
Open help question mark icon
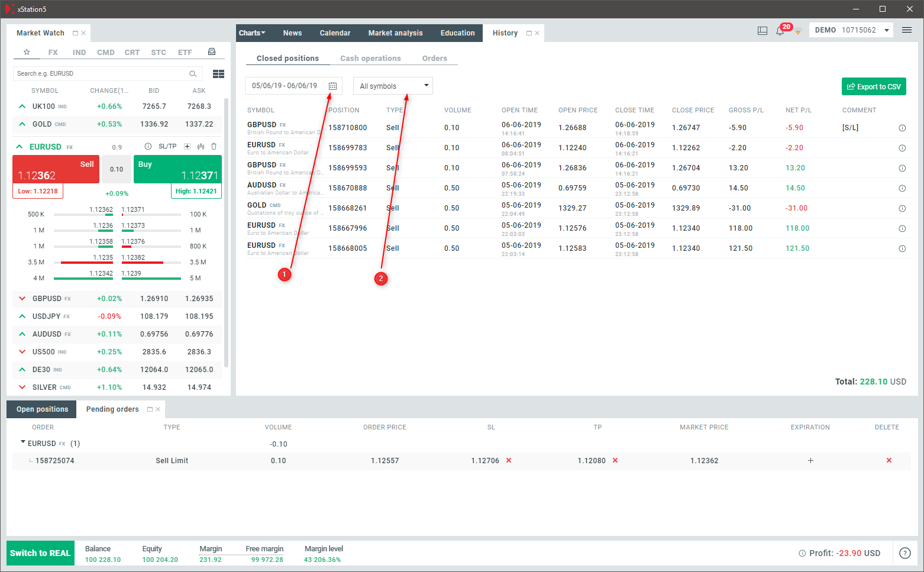(905, 553)
